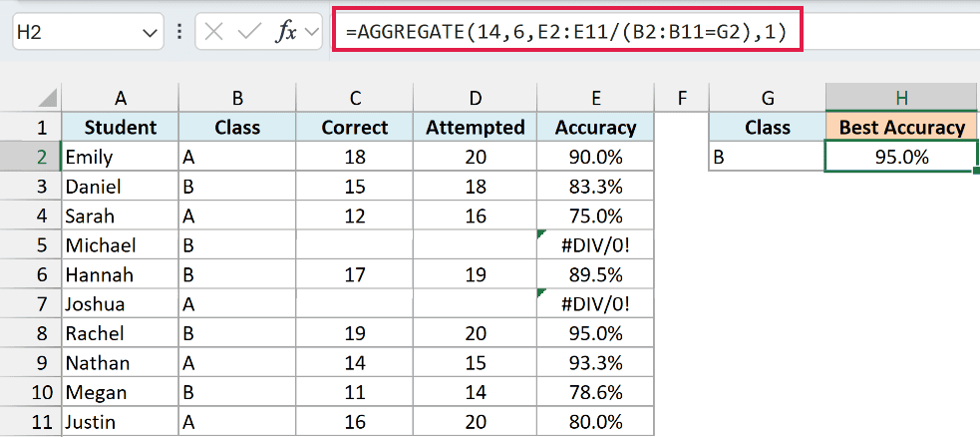This screenshot has width=980, height=437.
Task: Click the Cancel X icon in formula bar
Action: coord(213,33)
